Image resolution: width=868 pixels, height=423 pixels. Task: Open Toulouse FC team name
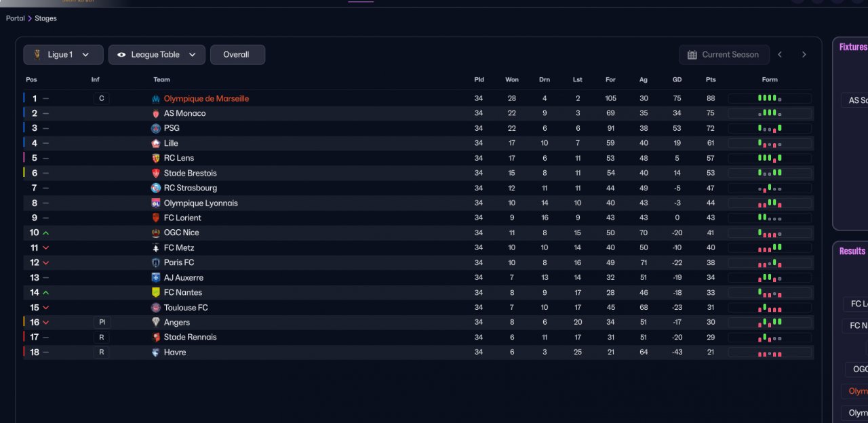pyautogui.click(x=186, y=308)
